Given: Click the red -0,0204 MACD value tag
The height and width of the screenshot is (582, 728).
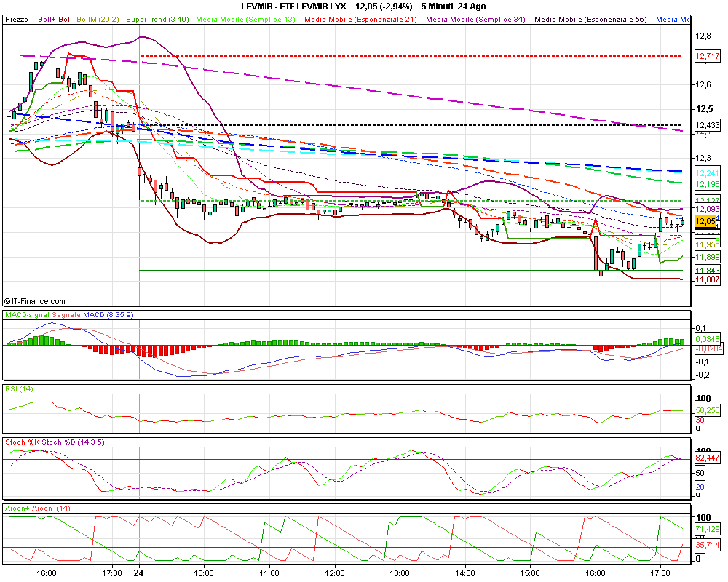Looking at the screenshot, I should [x=708, y=348].
